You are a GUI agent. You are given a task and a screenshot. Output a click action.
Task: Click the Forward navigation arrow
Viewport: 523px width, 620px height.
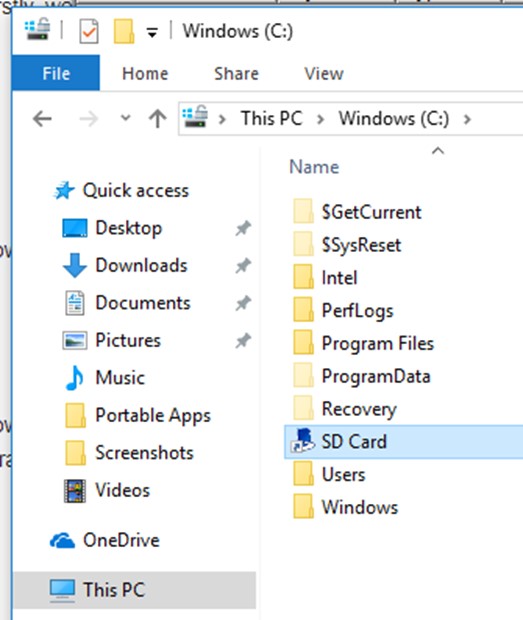click(x=89, y=119)
